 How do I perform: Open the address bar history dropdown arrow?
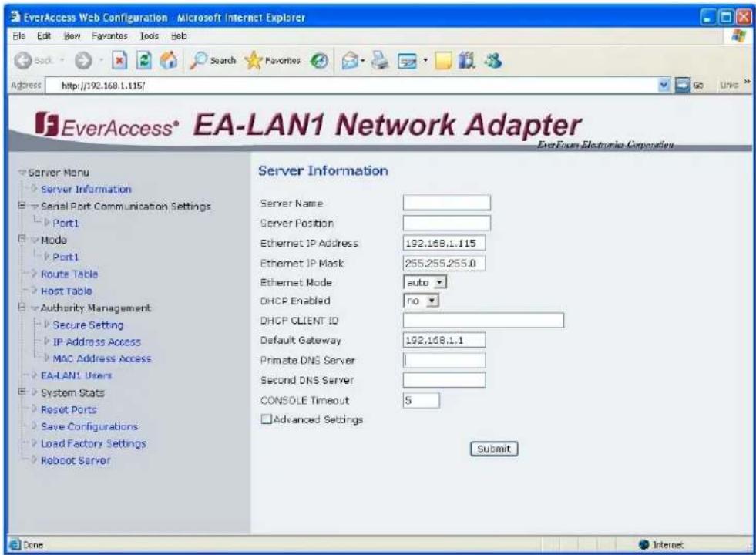point(664,86)
